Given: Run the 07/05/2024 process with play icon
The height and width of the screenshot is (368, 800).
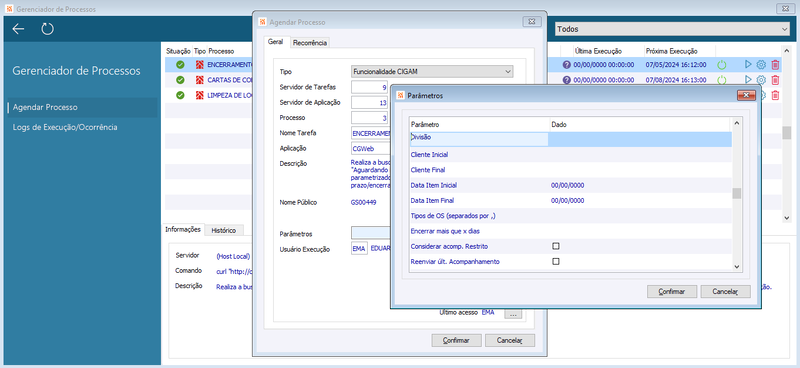Looking at the screenshot, I should click(x=748, y=64).
